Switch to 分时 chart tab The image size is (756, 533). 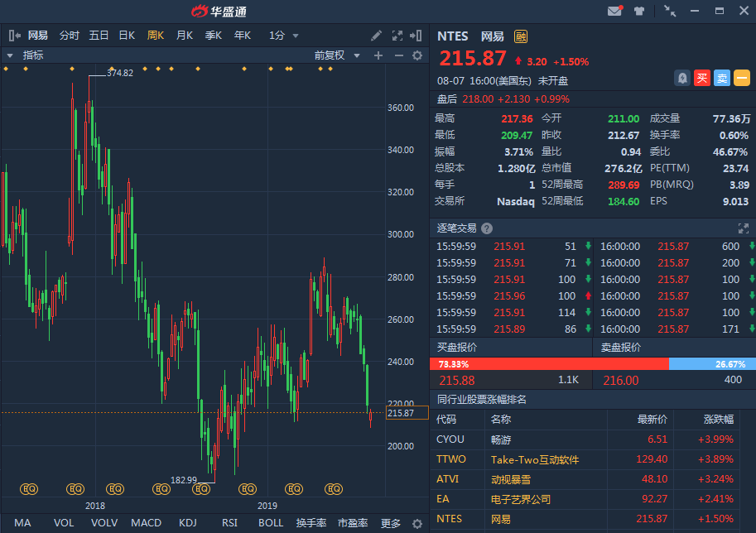69,36
